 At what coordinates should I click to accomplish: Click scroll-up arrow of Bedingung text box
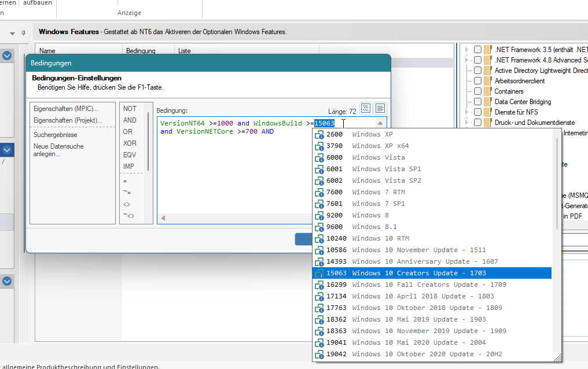tap(380, 123)
